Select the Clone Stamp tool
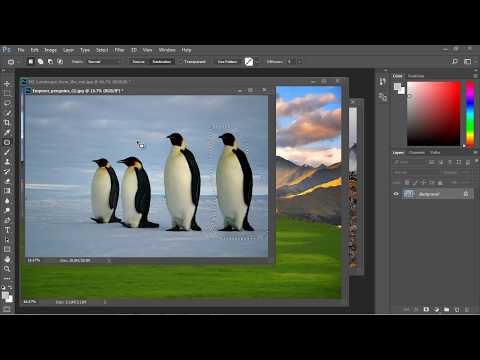The width and height of the screenshot is (480, 360). (x=7, y=162)
